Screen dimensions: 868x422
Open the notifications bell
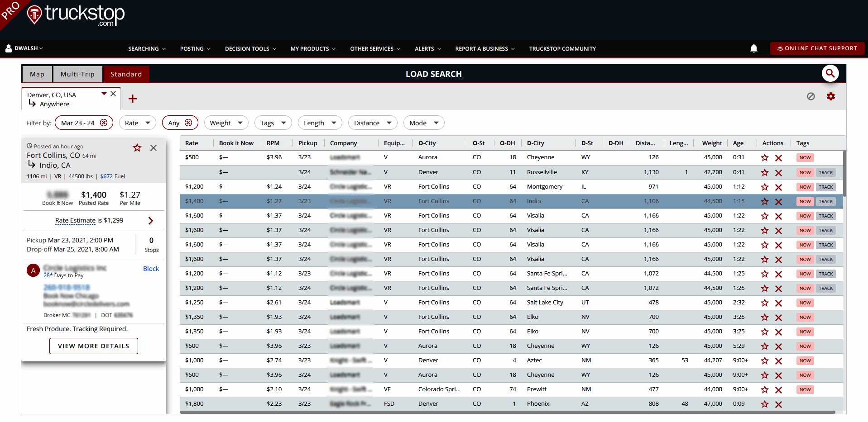pyautogui.click(x=753, y=48)
